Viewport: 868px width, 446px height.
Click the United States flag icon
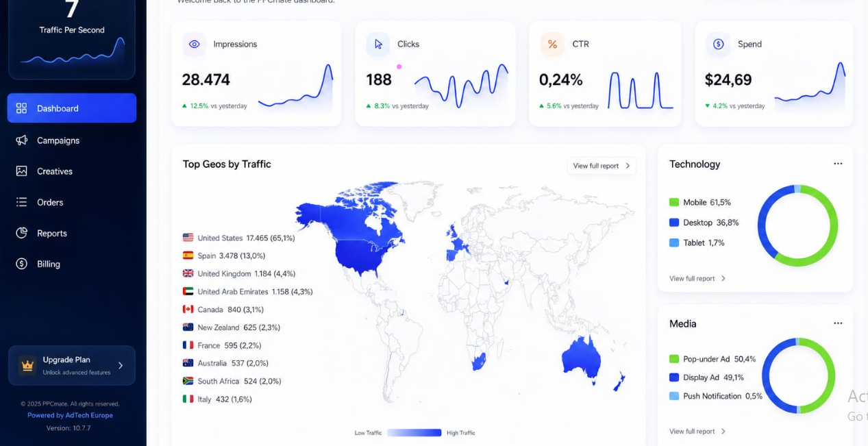188,238
